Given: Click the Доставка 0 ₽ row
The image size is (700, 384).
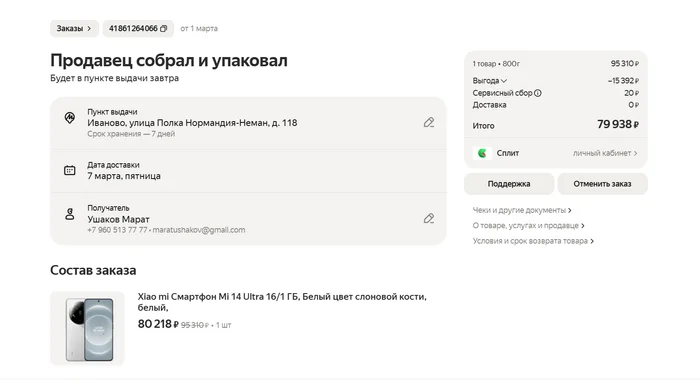Looking at the screenshot, I should 556,105.
